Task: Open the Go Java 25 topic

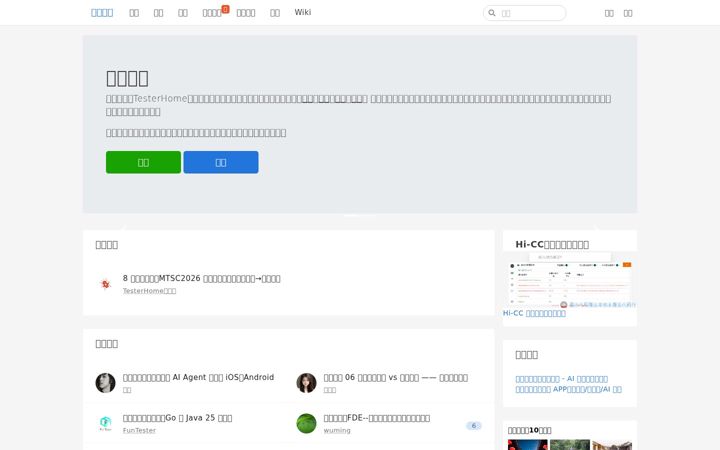Action: 177,418
